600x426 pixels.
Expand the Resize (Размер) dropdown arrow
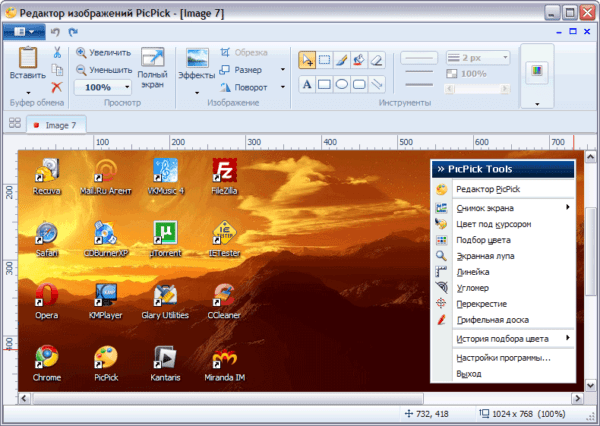283,70
